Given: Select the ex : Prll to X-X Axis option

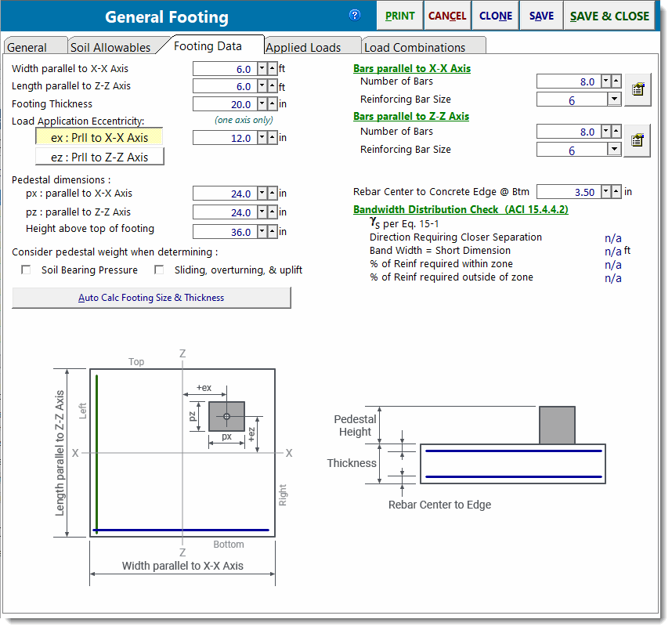Looking at the screenshot, I should (99, 138).
